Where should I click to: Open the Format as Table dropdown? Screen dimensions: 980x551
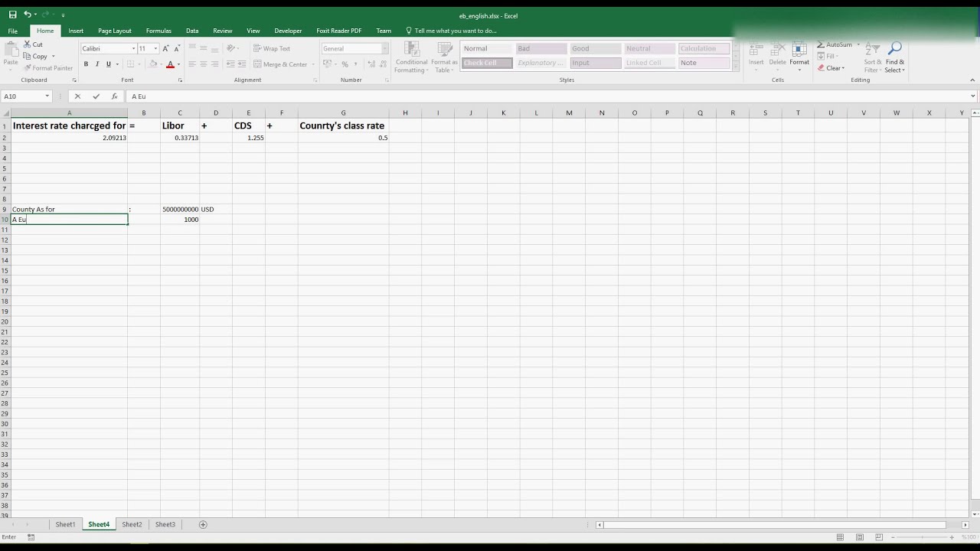pos(444,57)
